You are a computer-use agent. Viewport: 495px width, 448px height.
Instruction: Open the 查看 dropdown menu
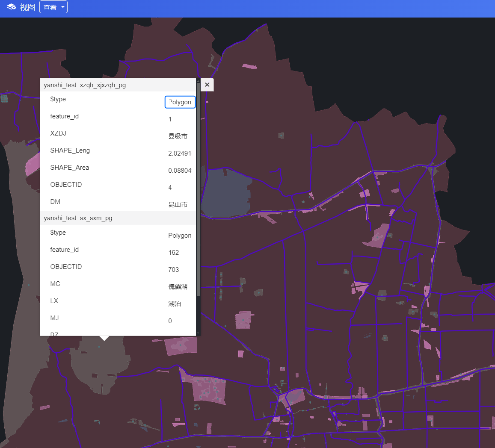coord(53,7)
